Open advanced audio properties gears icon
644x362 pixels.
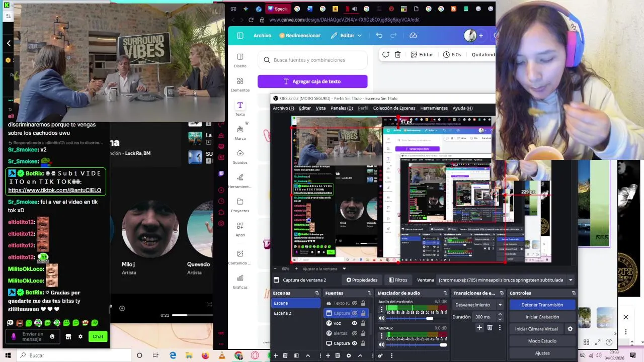(x=380, y=355)
